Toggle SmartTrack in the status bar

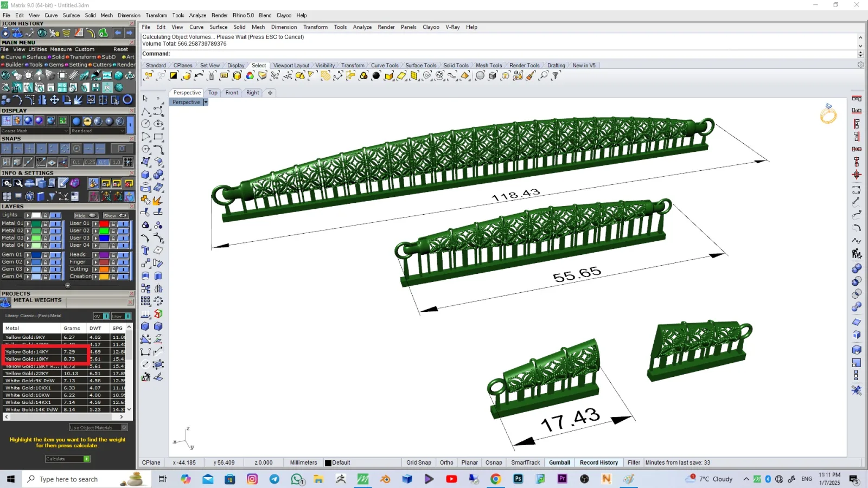click(x=525, y=463)
